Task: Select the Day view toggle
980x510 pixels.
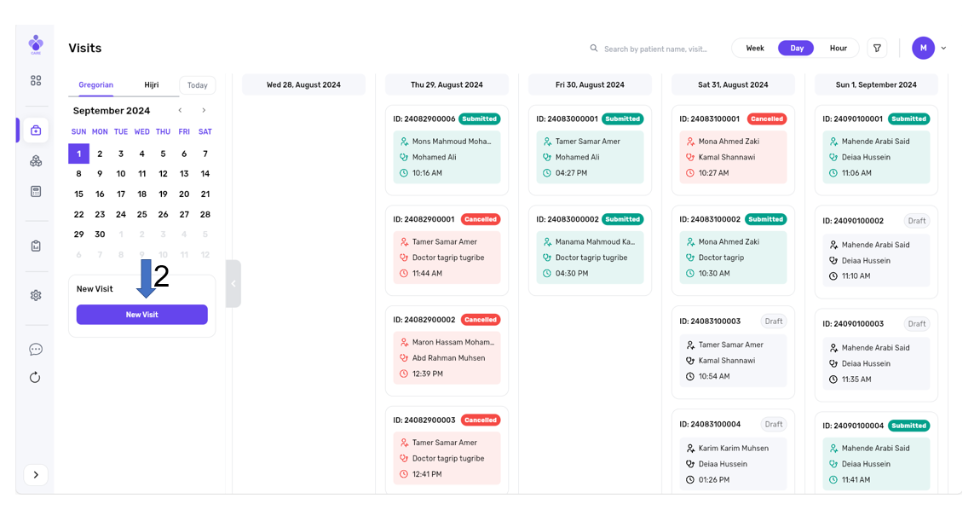Action: [x=796, y=49]
